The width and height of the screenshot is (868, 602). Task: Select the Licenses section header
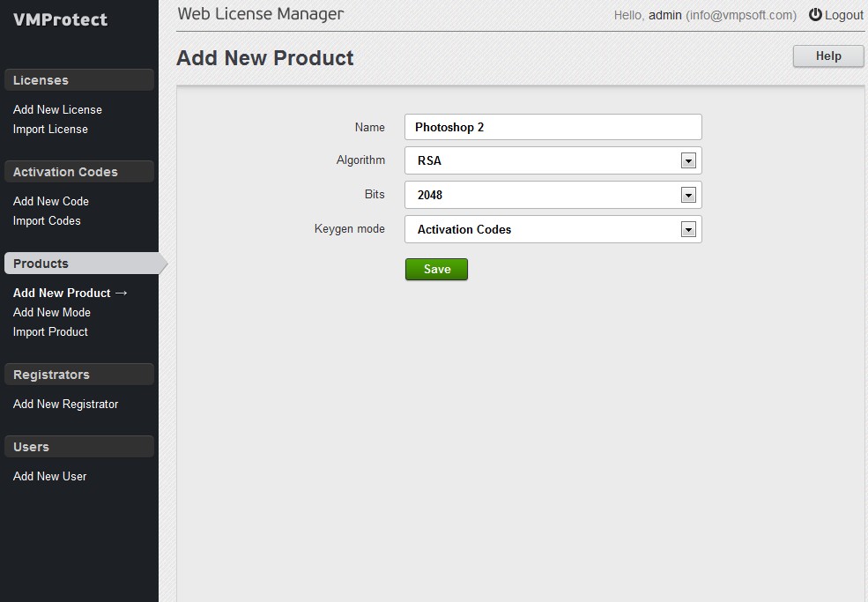coord(79,79)
